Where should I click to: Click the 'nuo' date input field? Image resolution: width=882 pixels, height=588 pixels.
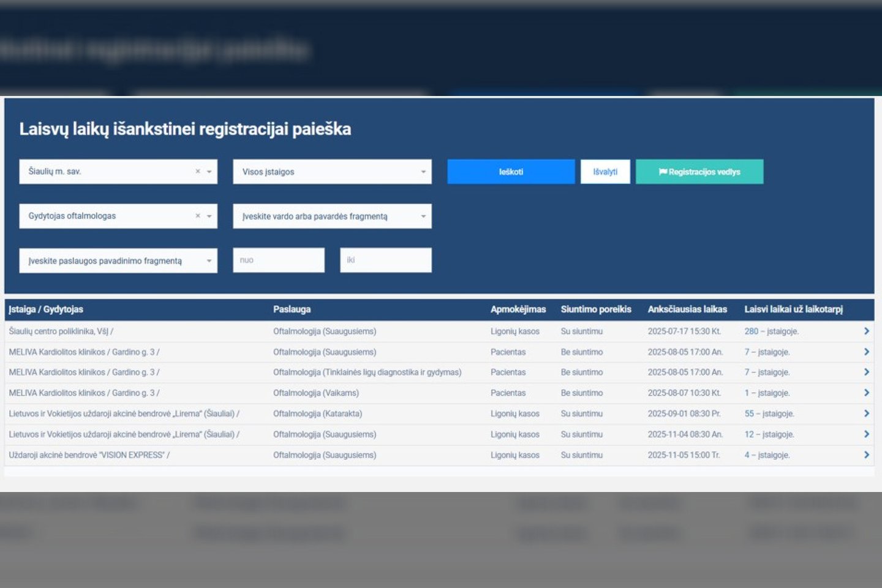[x=279, y=260]
